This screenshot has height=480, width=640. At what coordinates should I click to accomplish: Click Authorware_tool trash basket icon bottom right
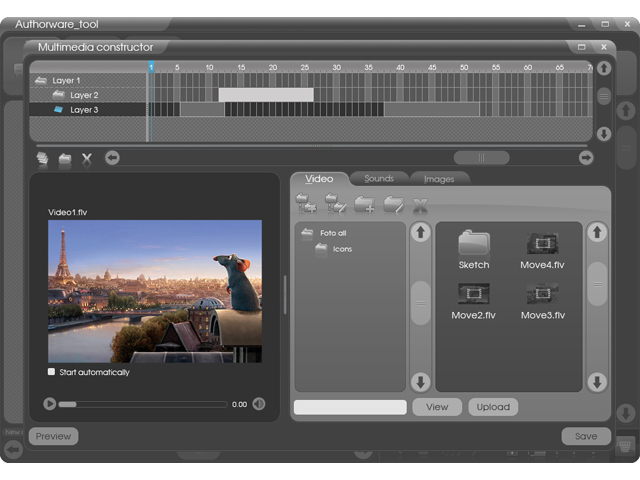coord(625,446)
